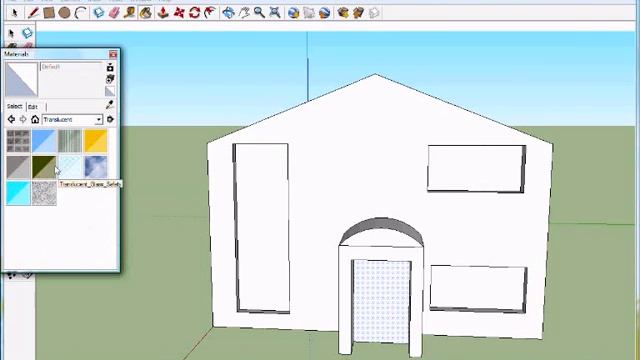Select the Arc tool
640x360 pixels.
[x=81, y=13]
